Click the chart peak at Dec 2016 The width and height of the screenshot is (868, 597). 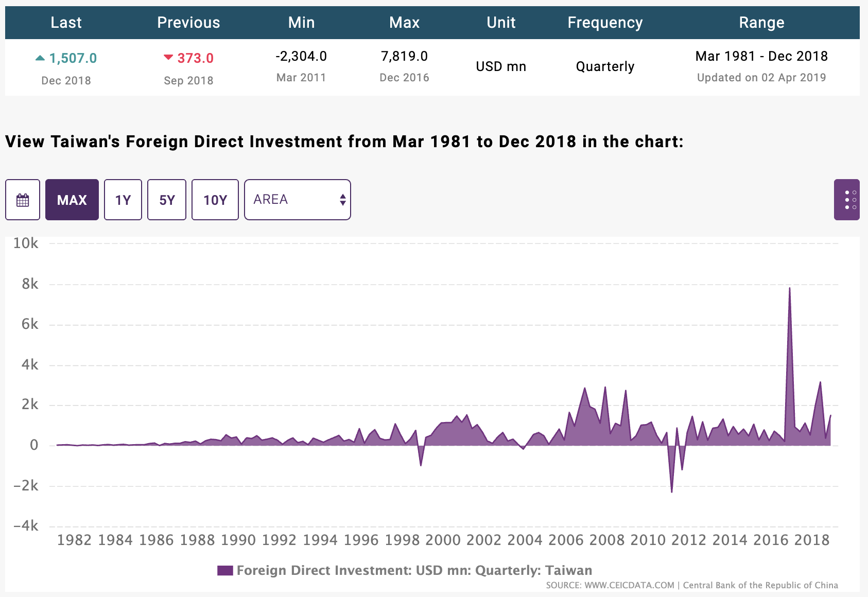[x=790, y=288]
